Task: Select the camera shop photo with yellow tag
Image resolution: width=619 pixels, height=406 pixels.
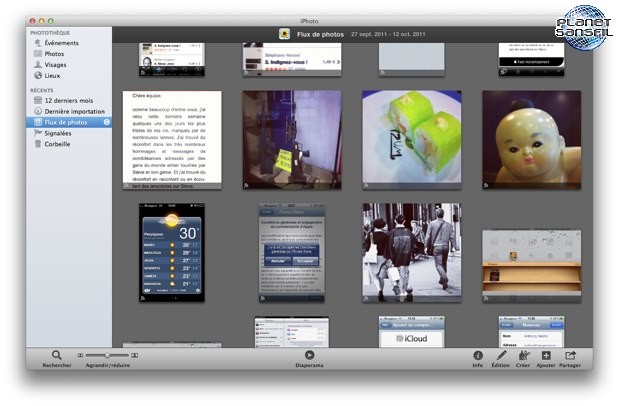Action: click(292, 140)
